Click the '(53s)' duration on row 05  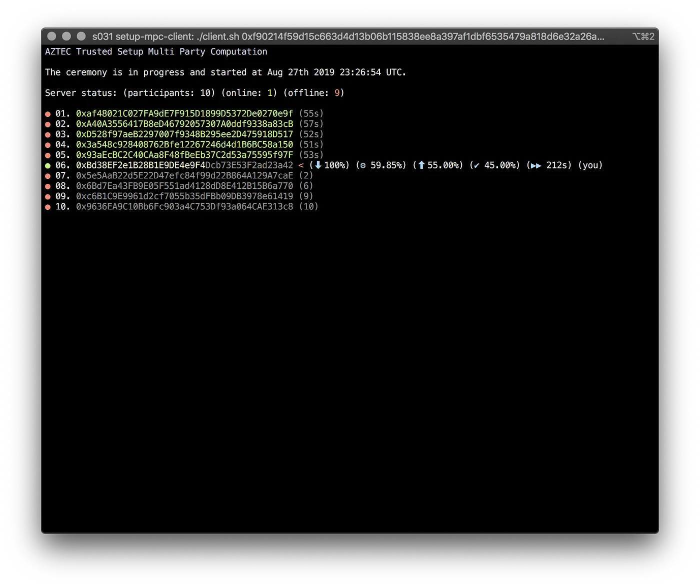[x=311, y=155]
